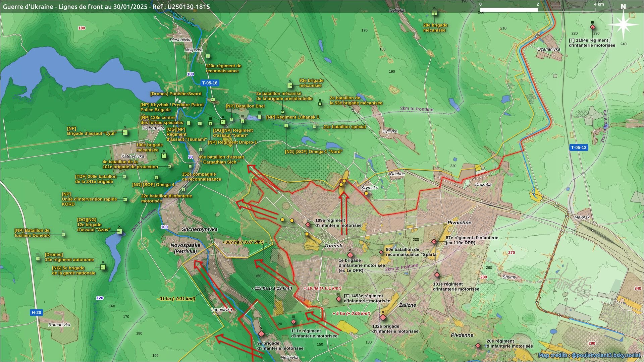644x362 pixels.
Task: Click the KORD rapid intervention unit marker
Action: tap(125, 199)
